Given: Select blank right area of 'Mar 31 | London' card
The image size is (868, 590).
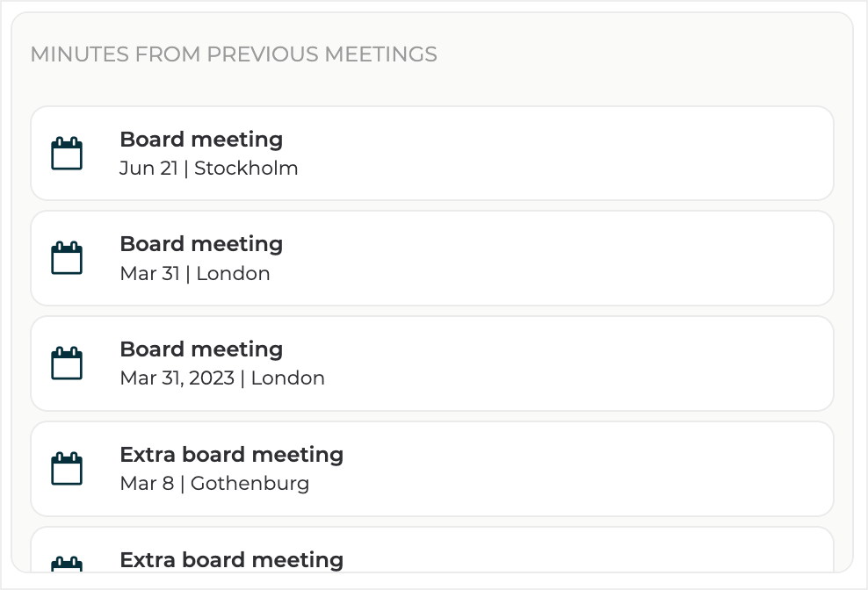Looking at the screenshot, I should click(615, 258).
